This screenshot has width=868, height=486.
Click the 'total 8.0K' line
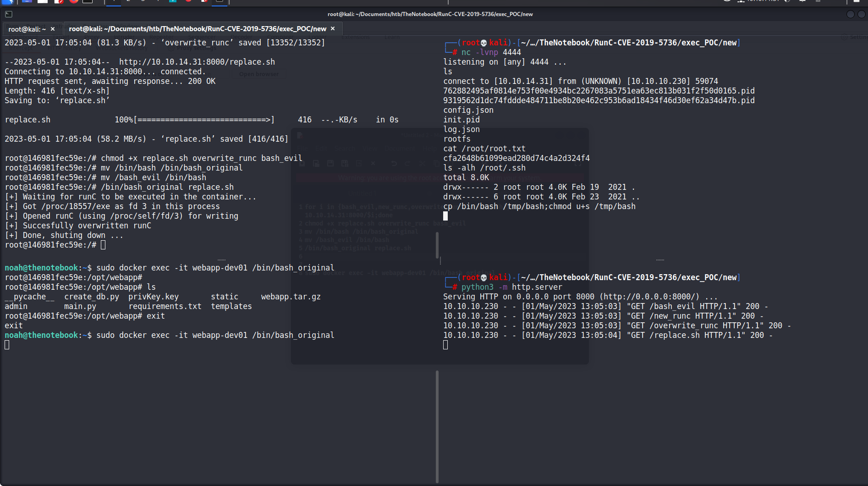coord(466,177)
